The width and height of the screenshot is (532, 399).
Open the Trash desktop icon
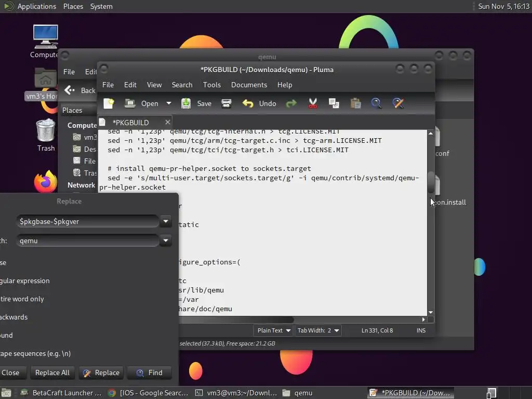(x=46, y=135)
